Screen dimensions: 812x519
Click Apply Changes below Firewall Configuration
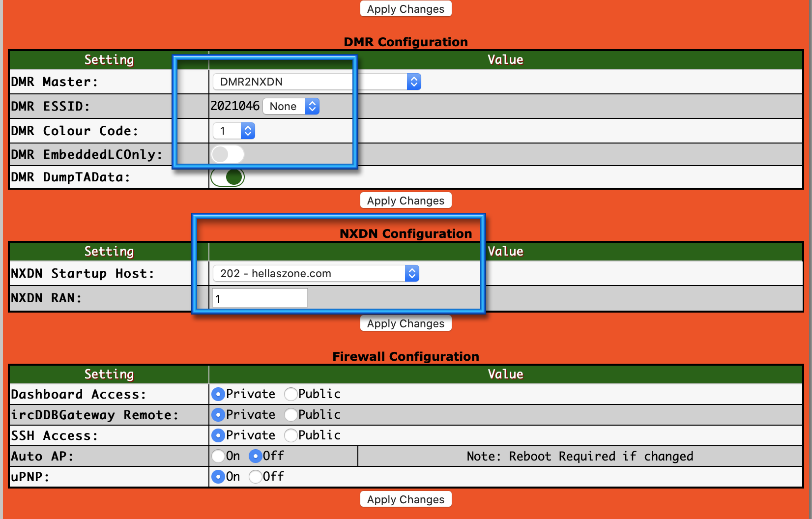pos(406,499)
